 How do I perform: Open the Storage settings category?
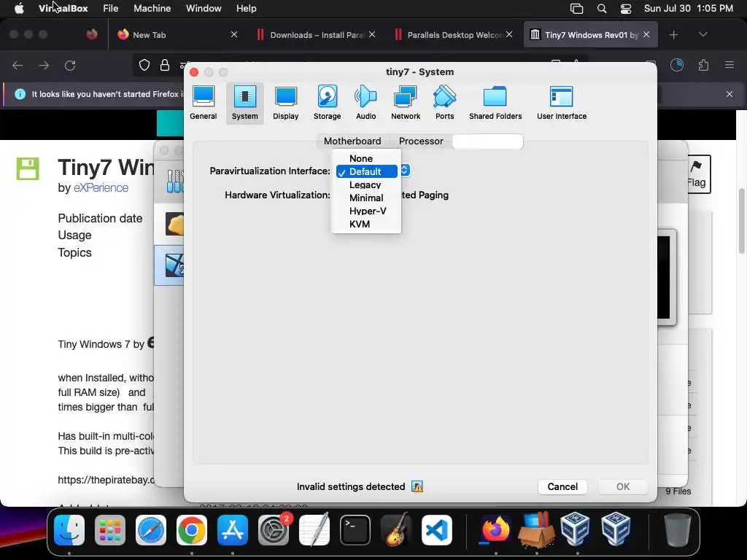(328, 103)
